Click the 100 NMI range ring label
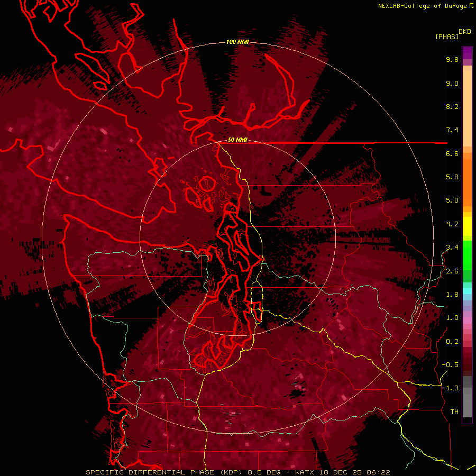This screenshot has width=476, height=476. [237, 42]
